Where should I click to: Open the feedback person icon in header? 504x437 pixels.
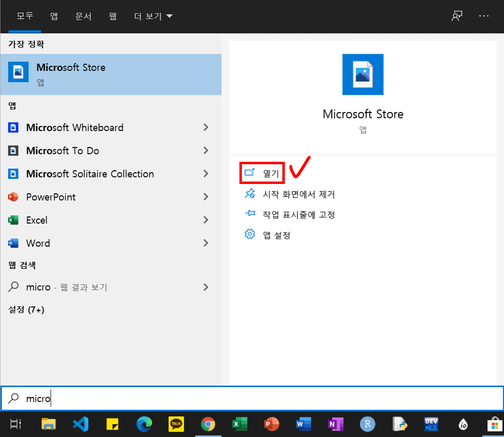(457, 16)
